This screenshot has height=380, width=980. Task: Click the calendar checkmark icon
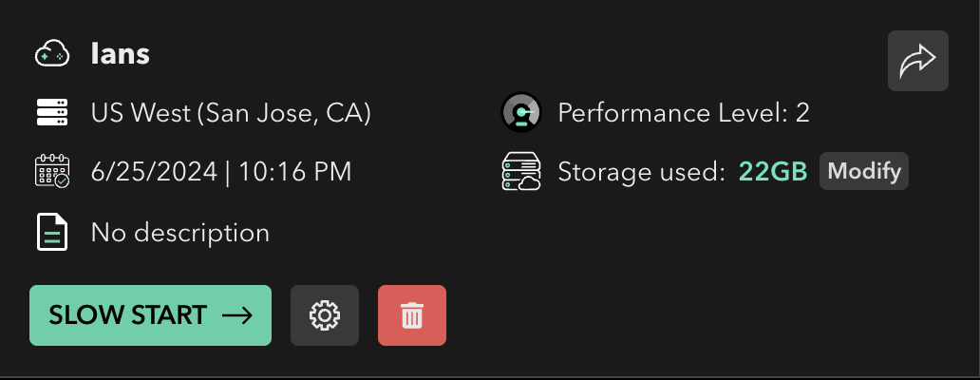point(52,171)
